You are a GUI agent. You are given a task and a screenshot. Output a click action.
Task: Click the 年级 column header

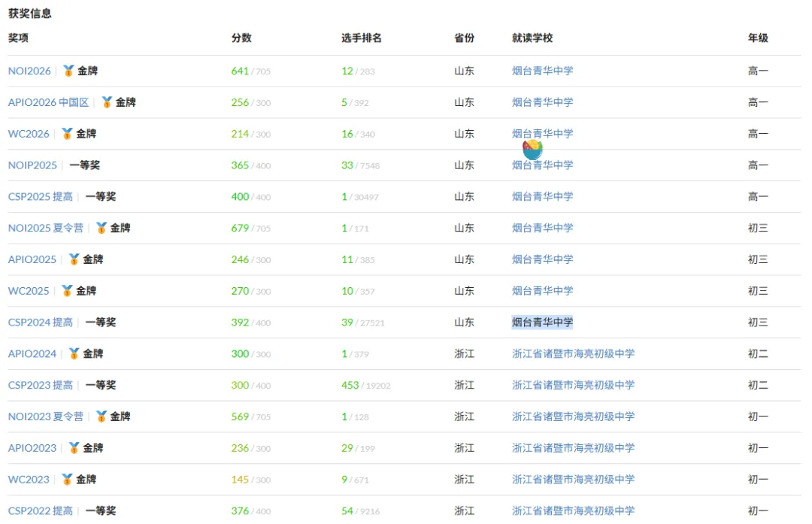(x=758, y=38)
